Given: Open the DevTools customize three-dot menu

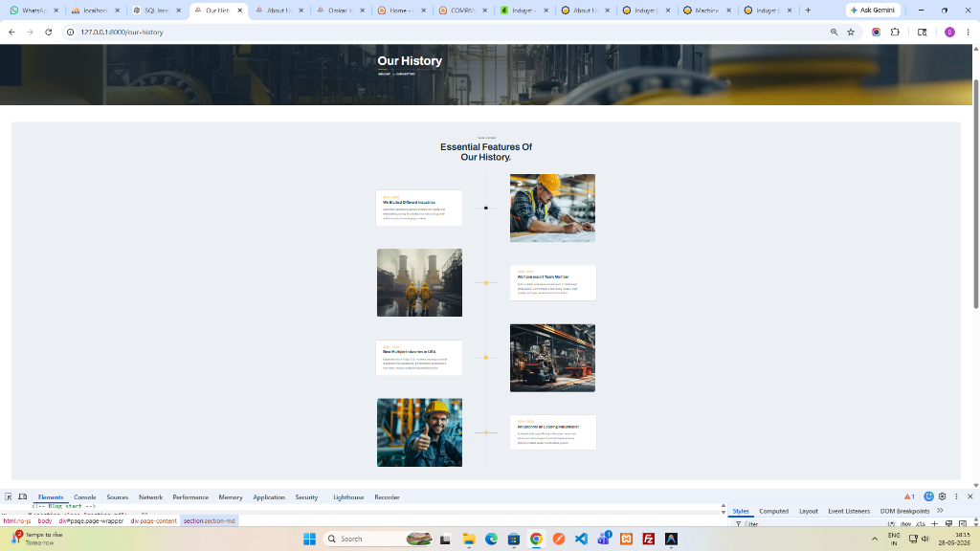Looking at the screenshot, I should (956, 496).
